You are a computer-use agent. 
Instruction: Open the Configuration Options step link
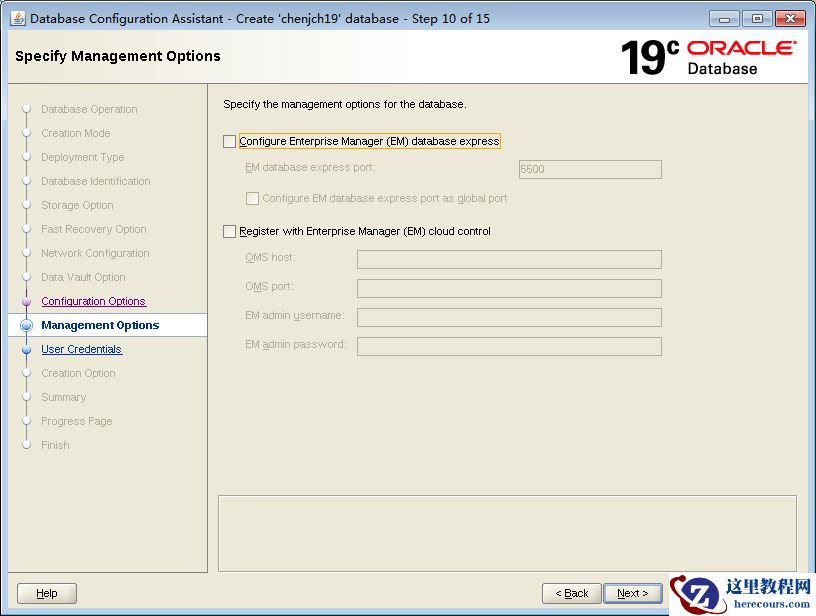(94, 301)
